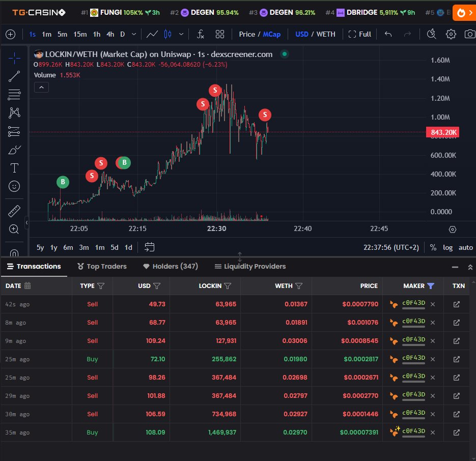The width and height of the screenshot is (476, 461).
Task: Take a chart snapshot with camera icon
Action: (470, 34)
